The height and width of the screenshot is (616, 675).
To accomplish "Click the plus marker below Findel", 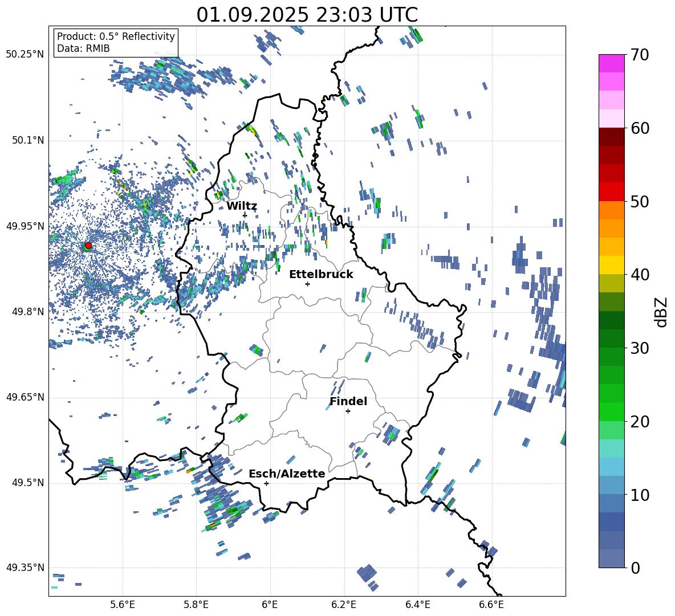I will [348, 411].
